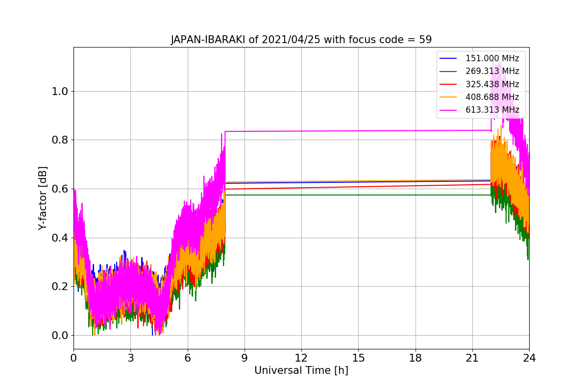Click y-axis tick label 1.0

[x=60, y=92]
